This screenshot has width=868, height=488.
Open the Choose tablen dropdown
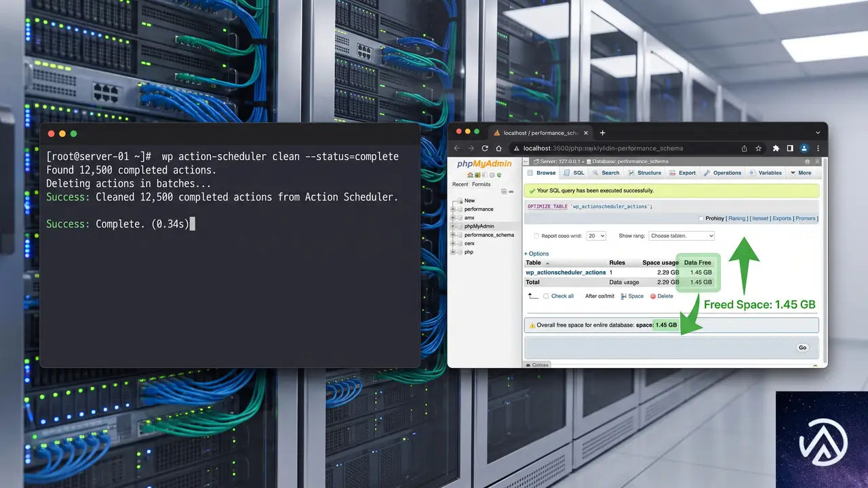point(682,236)
